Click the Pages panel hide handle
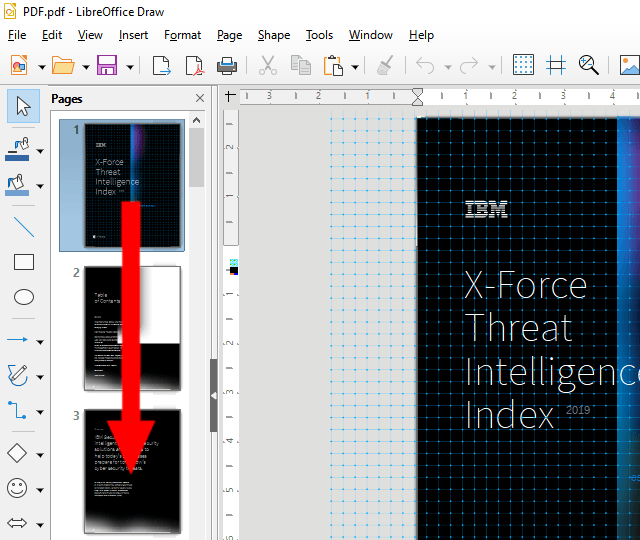The image size is (640, 540). (x=213, y=396)
